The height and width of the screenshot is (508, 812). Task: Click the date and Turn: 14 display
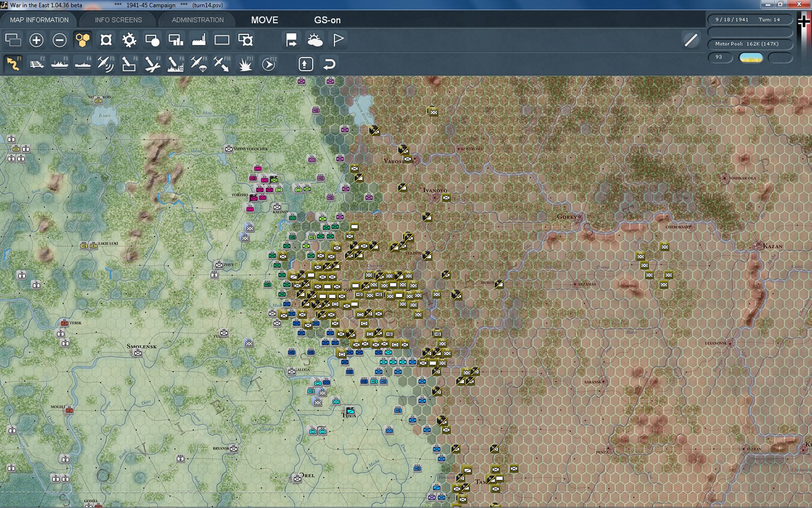(x=750, y=19)
